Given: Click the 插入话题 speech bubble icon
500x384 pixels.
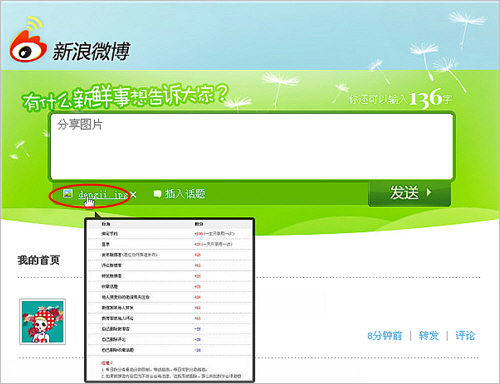Looking at the screenshot, I should [157, 194].
